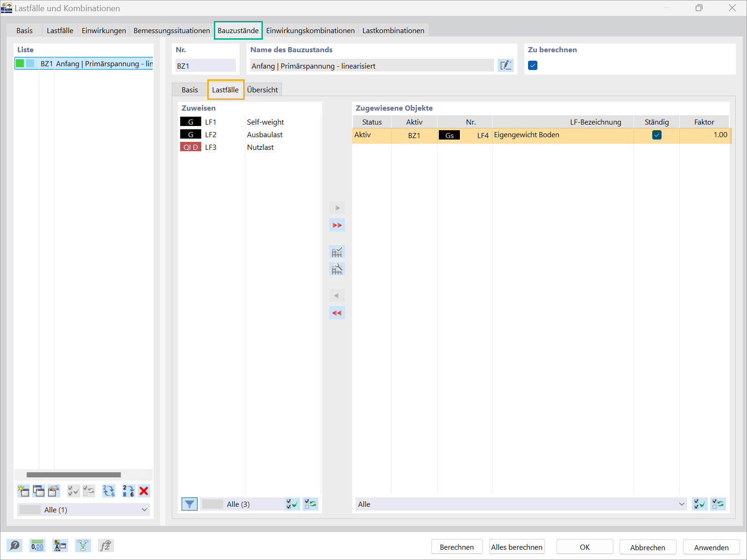Remove all assigned objects with double left arrow
The image size is (747, 560).
click(337, 313)
